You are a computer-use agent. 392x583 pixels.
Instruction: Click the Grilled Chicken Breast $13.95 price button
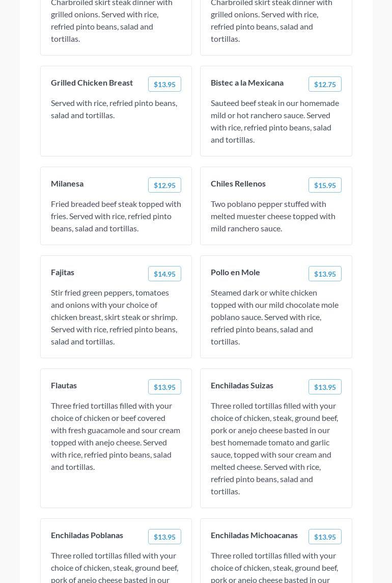pos(164,84)
